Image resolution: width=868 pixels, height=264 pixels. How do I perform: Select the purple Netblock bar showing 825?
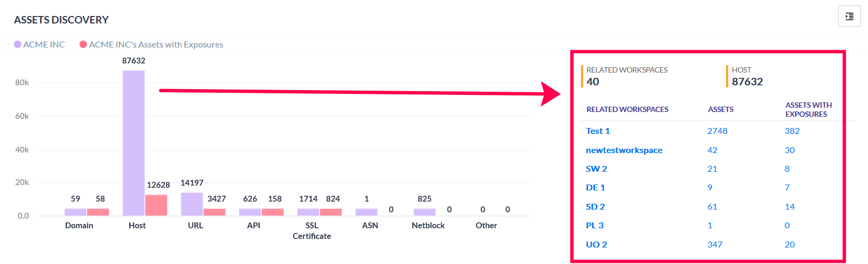point(425,212)
